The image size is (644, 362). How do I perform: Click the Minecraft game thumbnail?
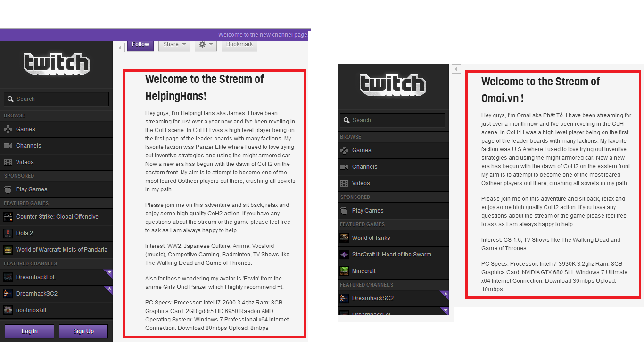344,271
